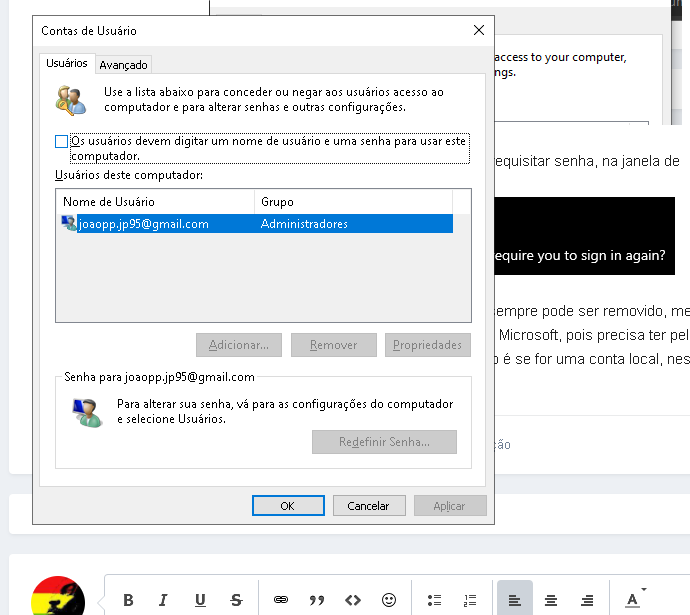The image size is (690, 615).
Task: Click the forum user avatar image
Action: click(x=58, y=596)
